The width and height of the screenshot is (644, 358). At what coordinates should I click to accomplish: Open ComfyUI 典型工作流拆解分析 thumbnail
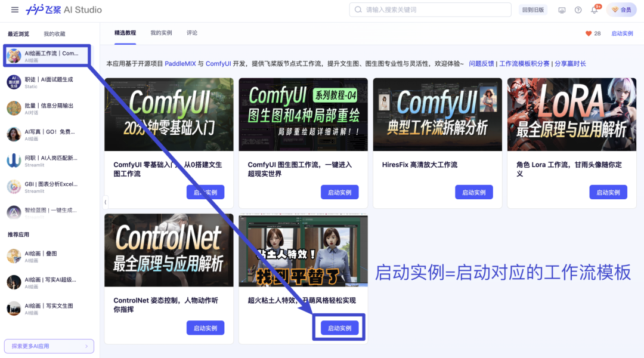click(x=438, y=115)
